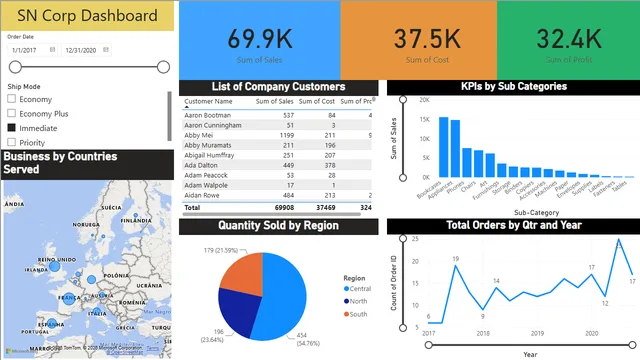The width and height of the screenshot is (640, 360).
Task: Sort by Customer Name column header
Action: click(208, 101)
